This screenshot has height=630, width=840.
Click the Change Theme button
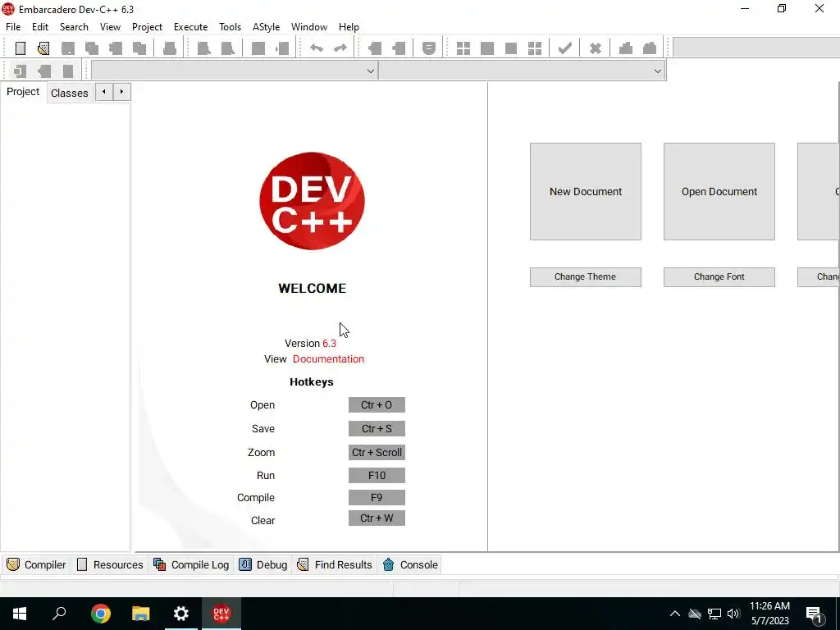tap(586, 277)
